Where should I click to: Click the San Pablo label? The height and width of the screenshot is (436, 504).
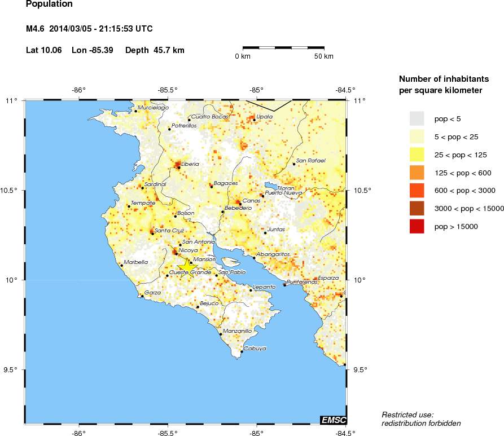pyautogui.click(x=232, y=272)
